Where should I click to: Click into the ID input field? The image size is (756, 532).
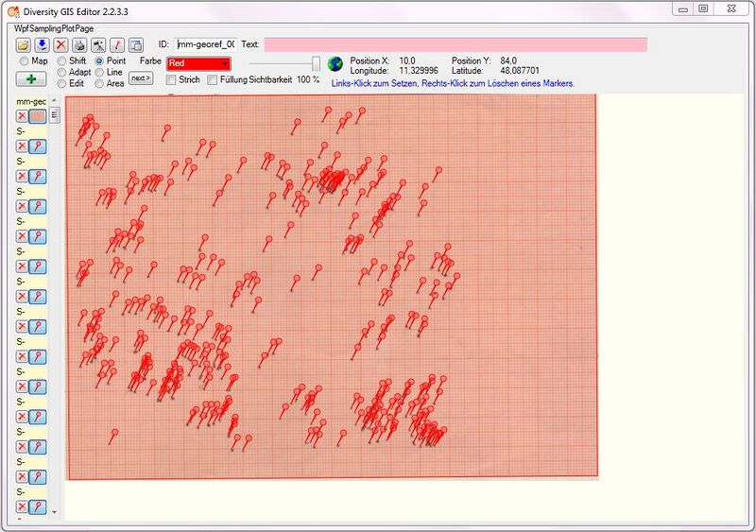click(206, 44)
